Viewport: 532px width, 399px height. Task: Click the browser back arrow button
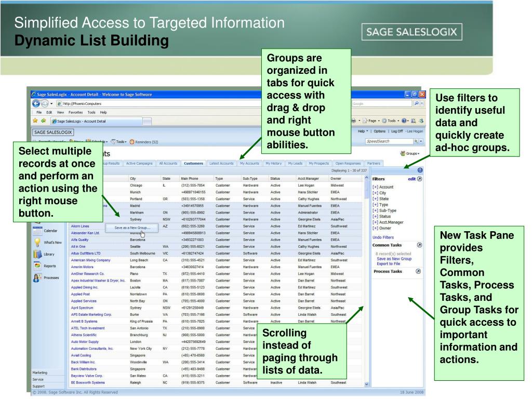(36, 103)
